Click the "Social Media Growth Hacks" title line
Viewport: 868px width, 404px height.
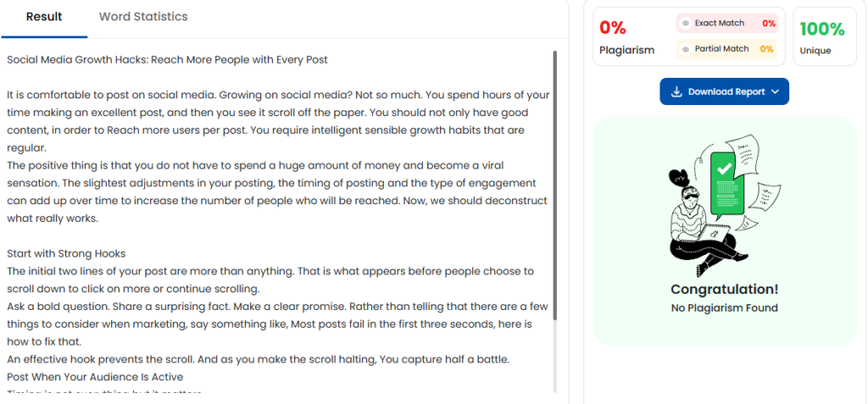(x=167, y=59)
